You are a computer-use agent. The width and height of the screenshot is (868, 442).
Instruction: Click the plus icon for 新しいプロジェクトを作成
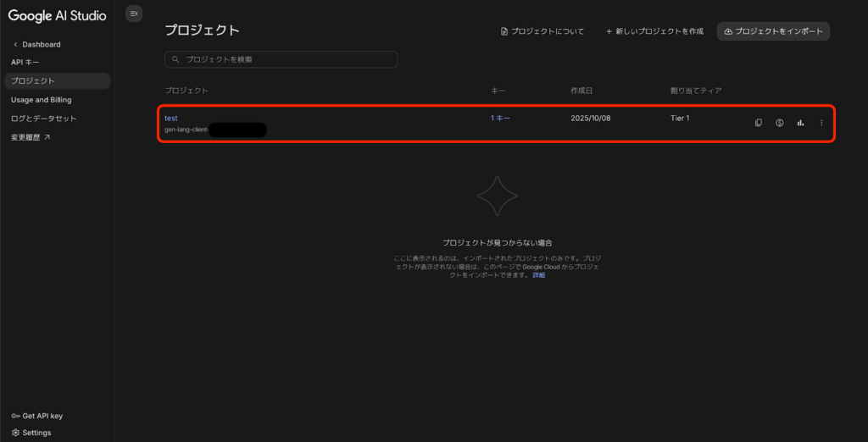(609, 31)
